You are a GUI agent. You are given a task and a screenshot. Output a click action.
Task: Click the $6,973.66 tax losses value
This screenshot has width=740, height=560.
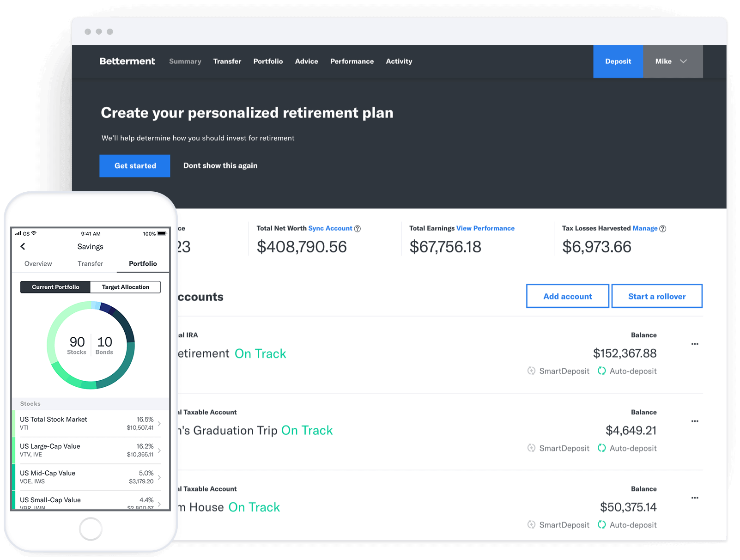click(x=597, y=247)
